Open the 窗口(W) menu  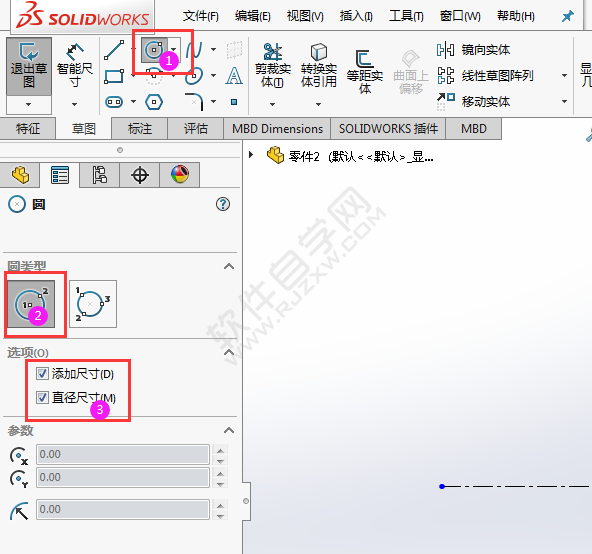460,16
